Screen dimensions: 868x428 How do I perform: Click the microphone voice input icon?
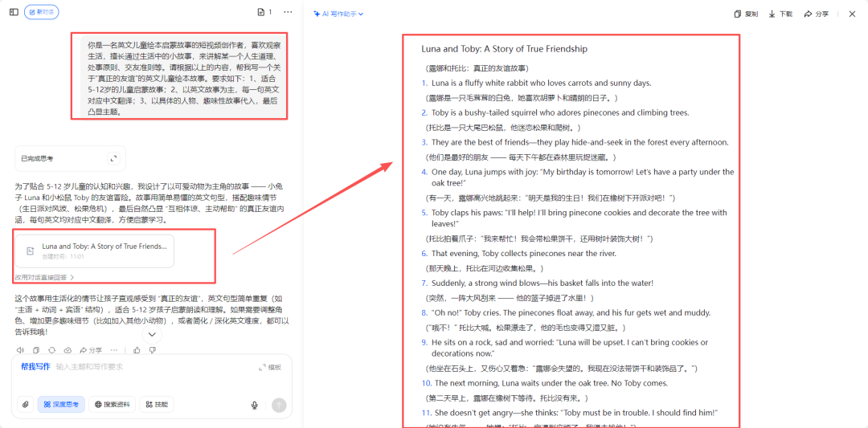[x=255, y=406]
